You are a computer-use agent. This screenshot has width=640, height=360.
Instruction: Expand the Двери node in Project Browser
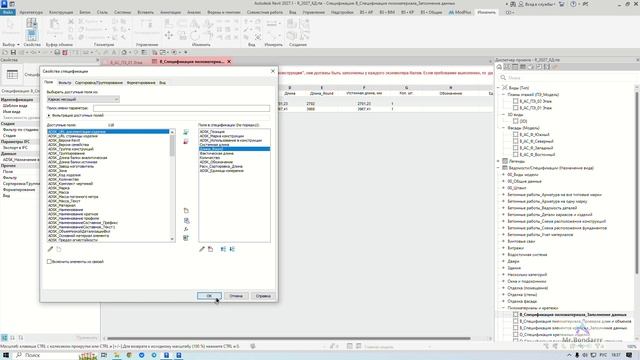503,261
